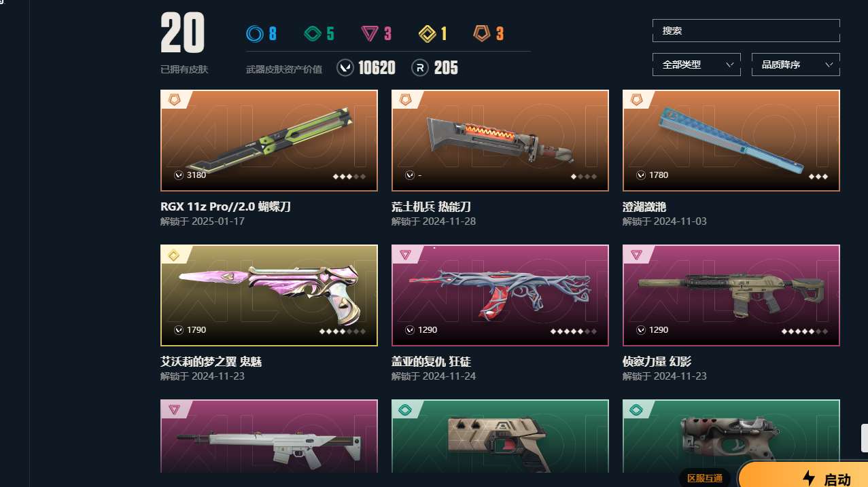This screenshot has width=868, height=487.
Task: Click the chevron arrow of 品质降序
Action: click(x=829, y=65)
